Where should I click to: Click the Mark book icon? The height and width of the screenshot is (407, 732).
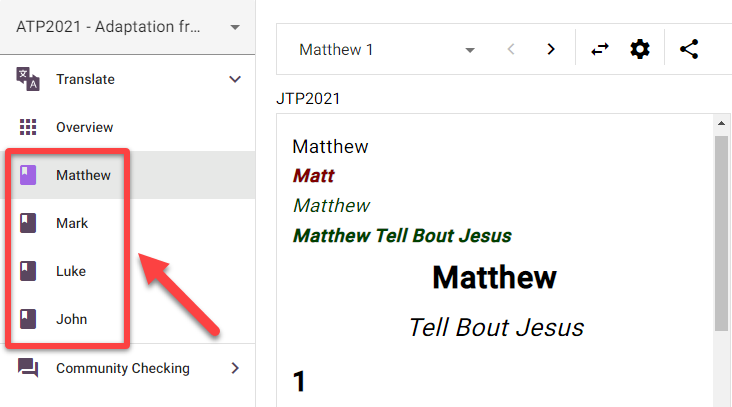pyautogui.click(x=28, y=223)
